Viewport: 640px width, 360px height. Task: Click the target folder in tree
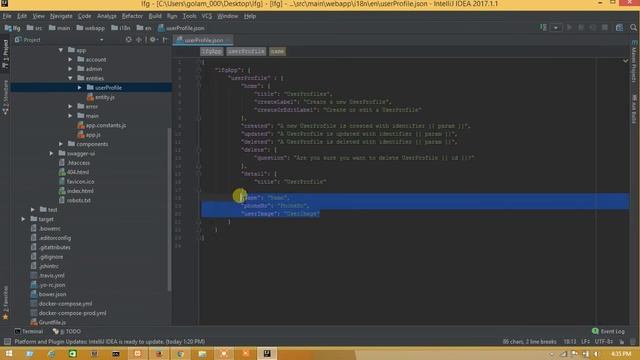click(x=42, y=219)
